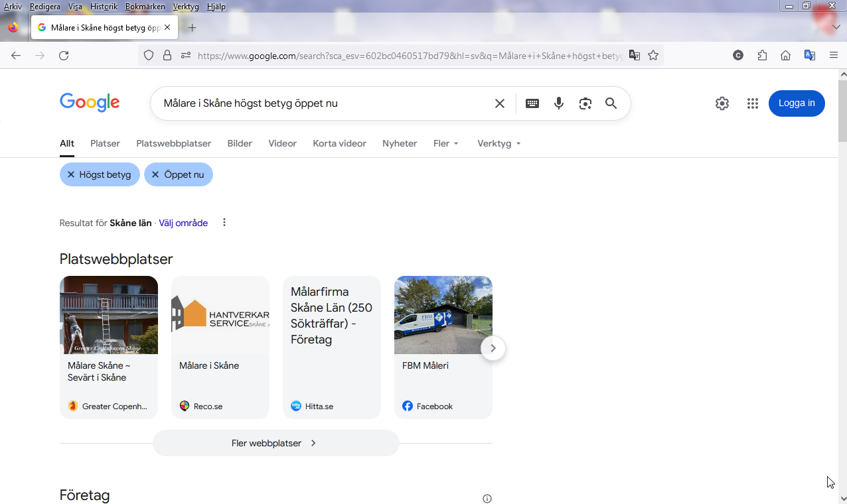Expand the Fler search category dropdown
This screenshot has height=504, width=847.
point(446,143)
